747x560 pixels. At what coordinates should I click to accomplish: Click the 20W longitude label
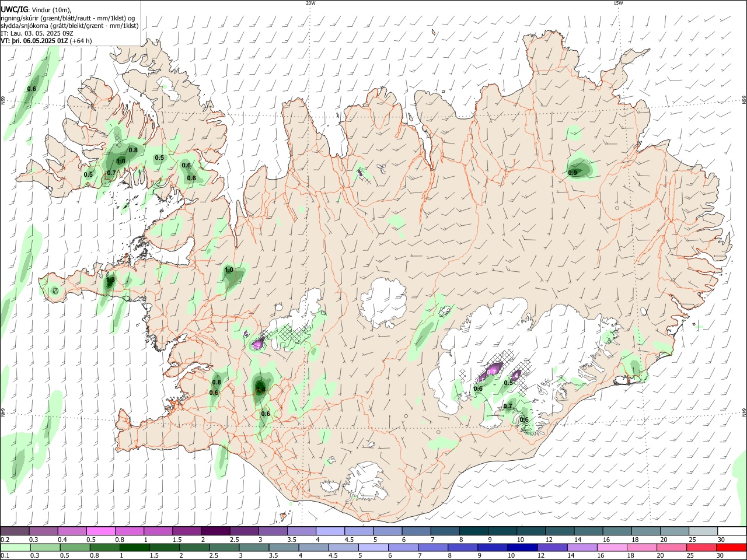[x=310, y=3]
